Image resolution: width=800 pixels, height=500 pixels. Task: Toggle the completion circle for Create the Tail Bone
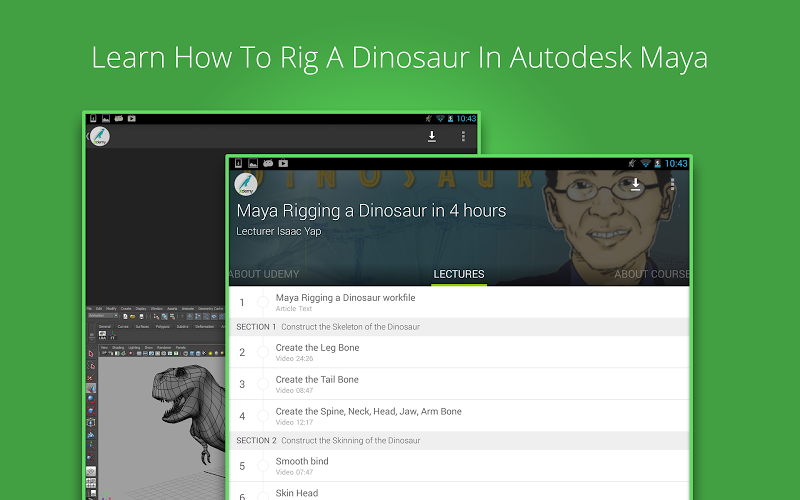pyautogui.click(x=263, y=384)
